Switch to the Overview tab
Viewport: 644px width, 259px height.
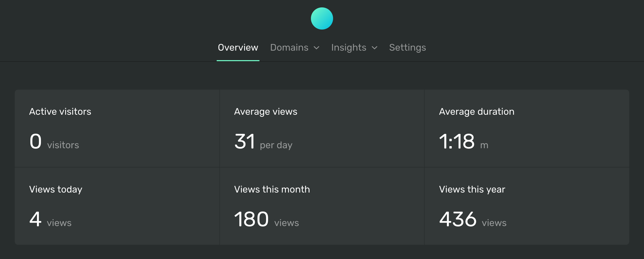pos(238,47)
